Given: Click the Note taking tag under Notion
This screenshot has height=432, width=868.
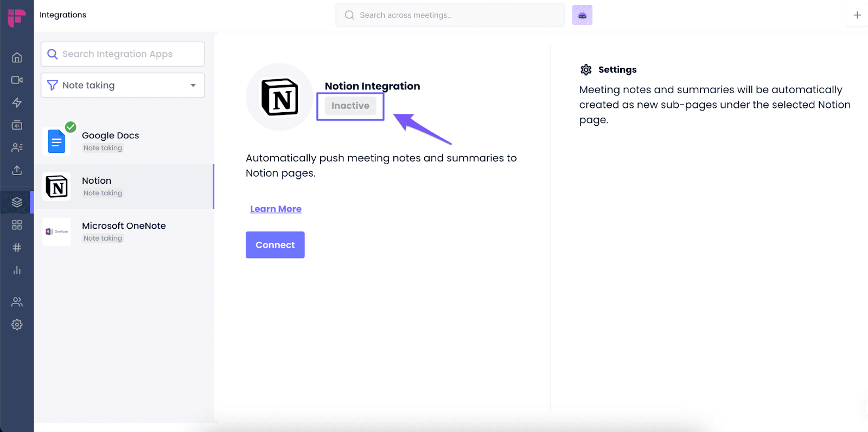Looking at the screenshot, I should pos(103,193).
